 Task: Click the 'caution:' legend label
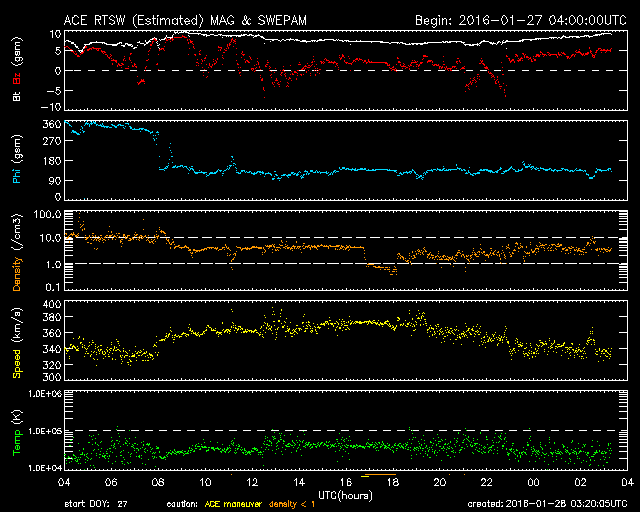click(182, 504)
